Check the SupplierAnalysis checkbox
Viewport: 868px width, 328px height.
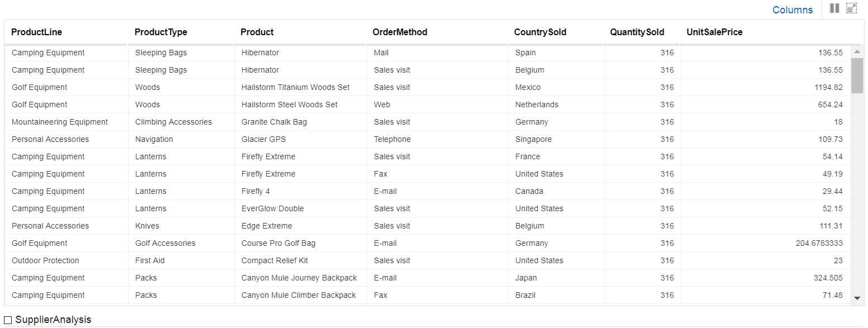[9, 320]
